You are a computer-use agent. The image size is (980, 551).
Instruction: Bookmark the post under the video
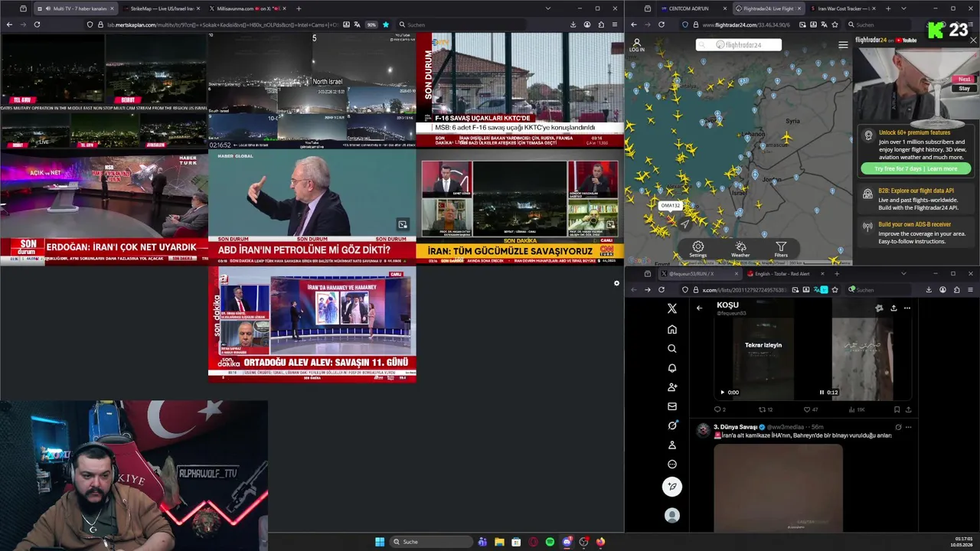tap(897, 409)
